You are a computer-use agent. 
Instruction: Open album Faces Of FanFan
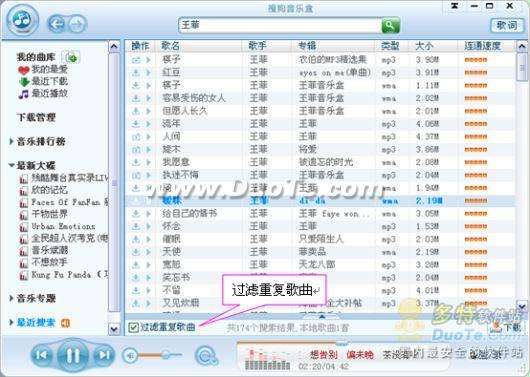click(64, 202)
